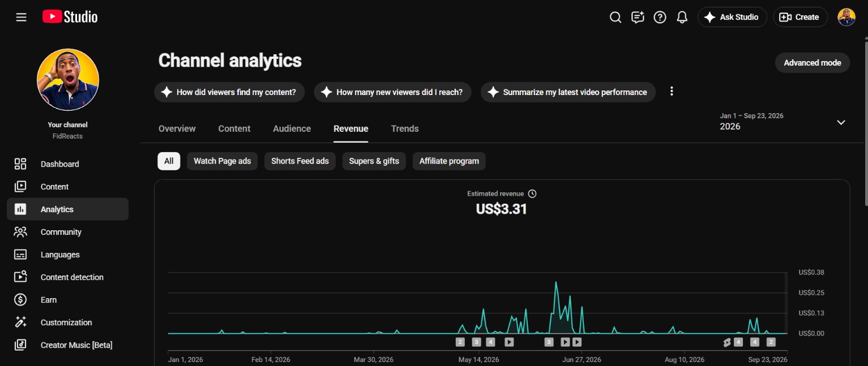
Task: Click the Dashboard sidebar icon
Action: point(20,164)
